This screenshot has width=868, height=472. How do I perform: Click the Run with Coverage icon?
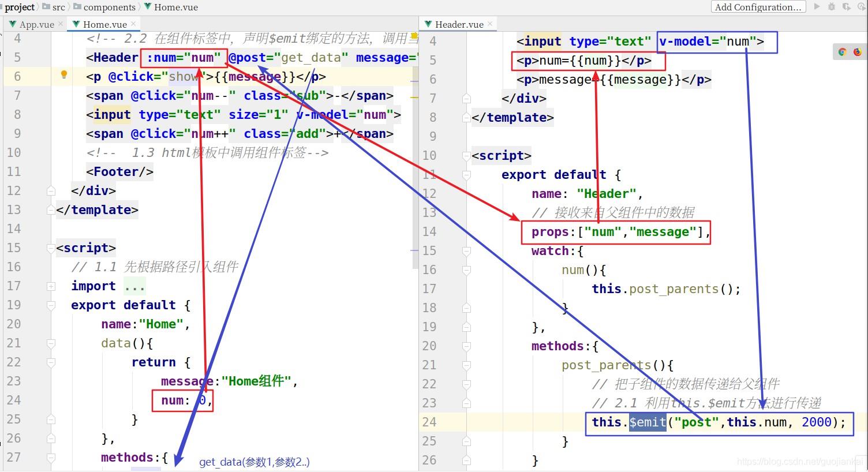pyautogui.click(x=846, y=7)
